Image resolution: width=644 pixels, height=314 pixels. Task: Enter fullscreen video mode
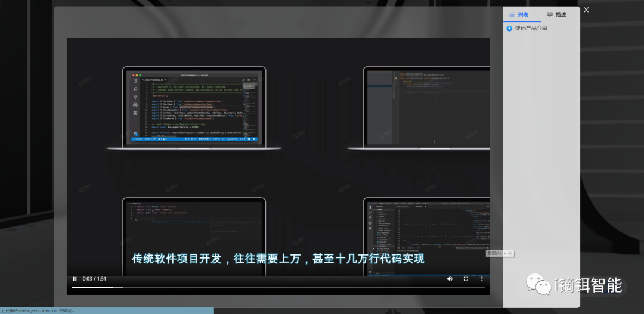466,279
